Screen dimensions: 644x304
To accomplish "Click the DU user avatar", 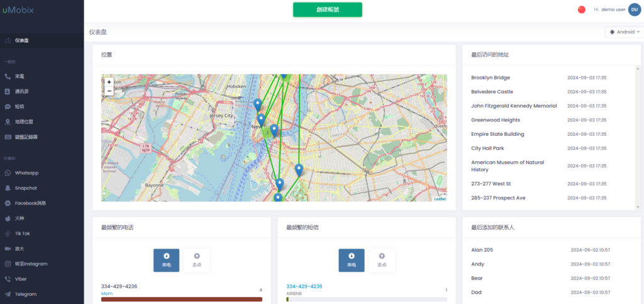I will tap(635, 9).
